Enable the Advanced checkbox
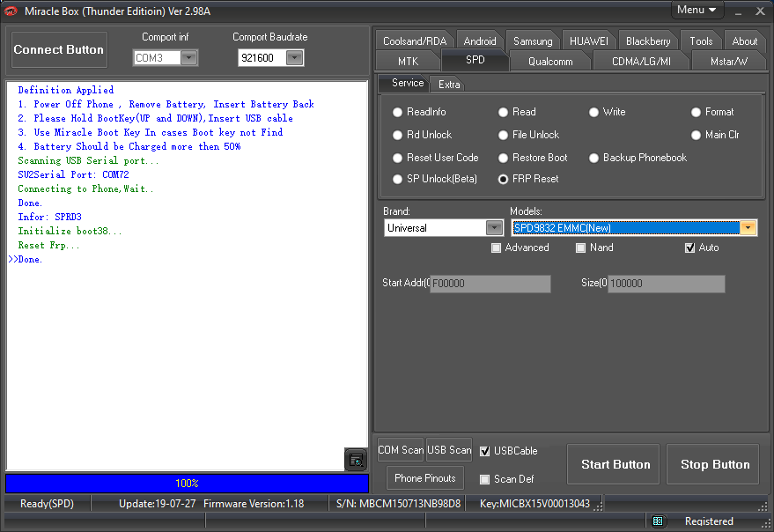The height and width of the screenshot is (532, 774). (x=496, y=248)
